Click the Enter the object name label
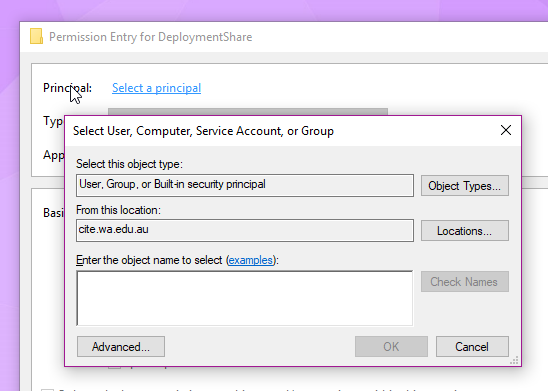This screenshot has height=391, width=548. [177, 260]
